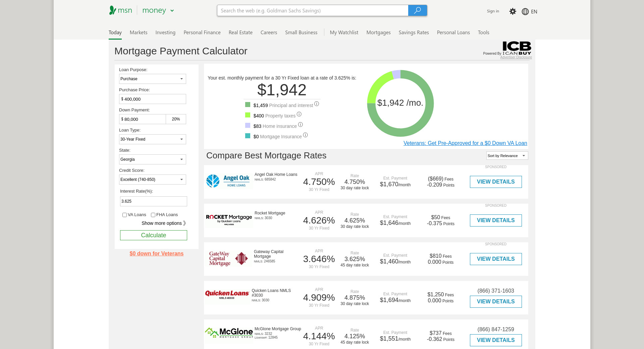The height and width of the screenshot is (349, 644).
Task: Go to the Markets tab
Action: 139,33
